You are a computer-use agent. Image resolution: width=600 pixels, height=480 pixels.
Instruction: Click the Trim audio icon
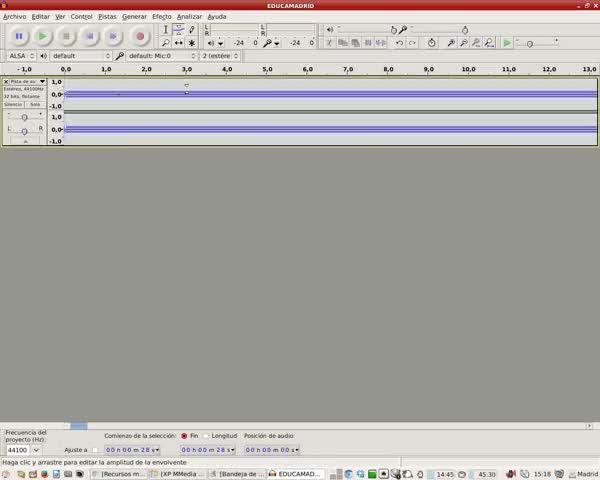[368, 43]
